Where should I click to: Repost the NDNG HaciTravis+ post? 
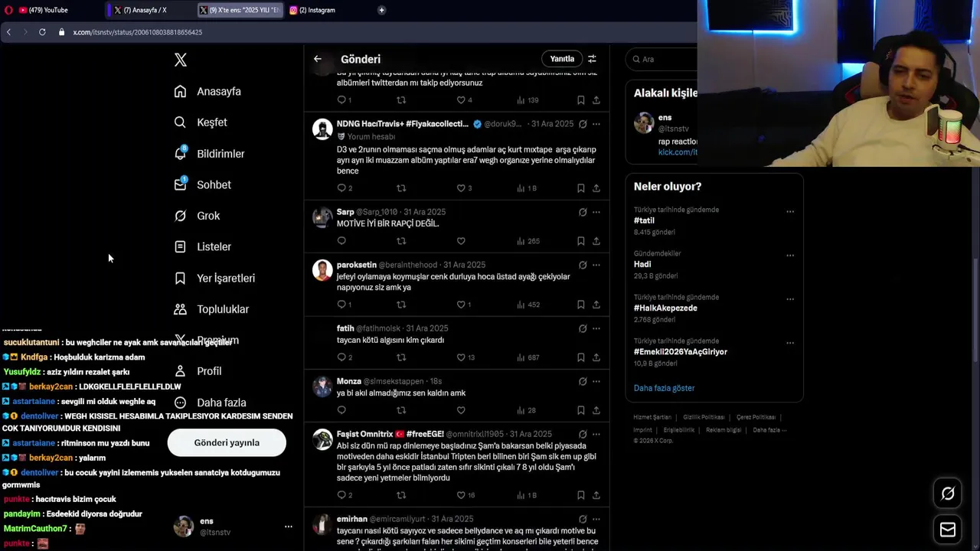(401, 188)
